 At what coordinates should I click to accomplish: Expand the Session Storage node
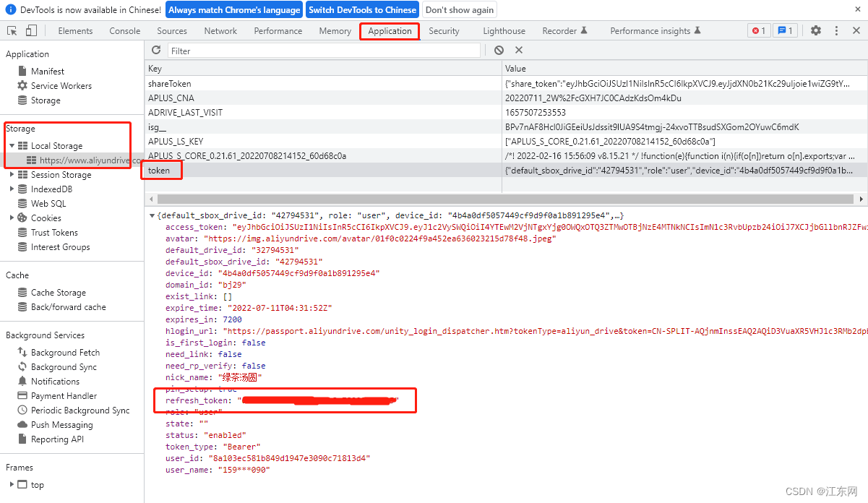point(12,175)
